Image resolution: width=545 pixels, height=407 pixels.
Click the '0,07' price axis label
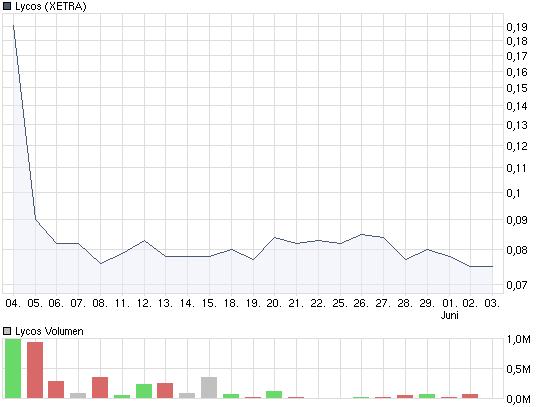pos(517,285)
